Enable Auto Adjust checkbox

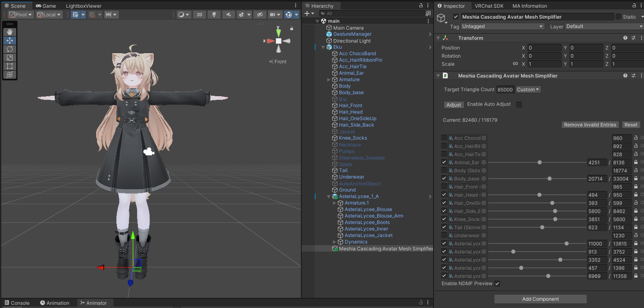(x=519, y=105)
